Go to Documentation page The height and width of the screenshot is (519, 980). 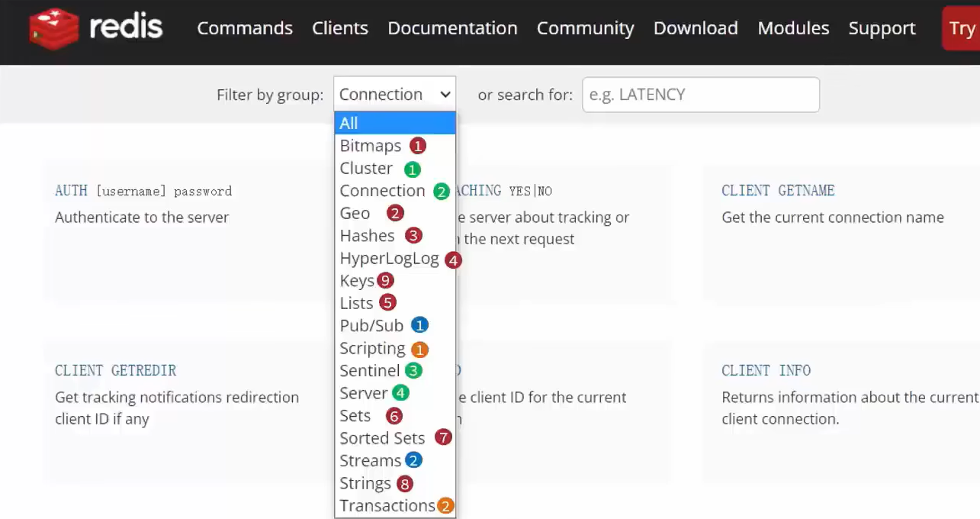452,28
